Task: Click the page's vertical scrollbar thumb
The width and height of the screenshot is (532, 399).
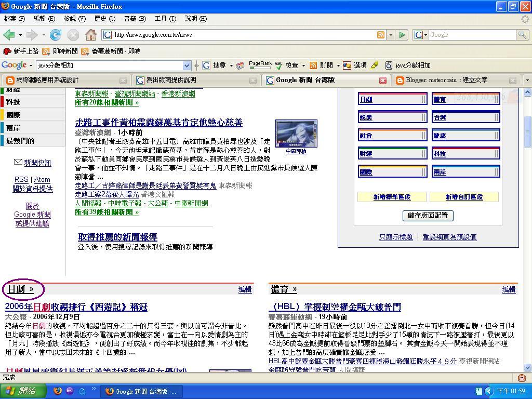Action: 528,131
